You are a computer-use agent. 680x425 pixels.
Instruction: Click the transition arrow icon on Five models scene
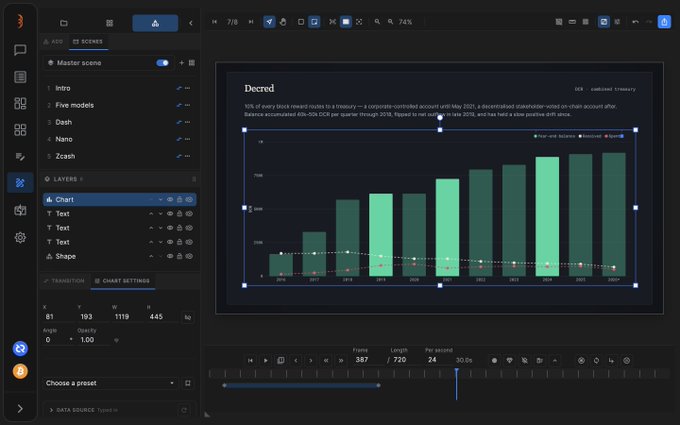(179, 105)
